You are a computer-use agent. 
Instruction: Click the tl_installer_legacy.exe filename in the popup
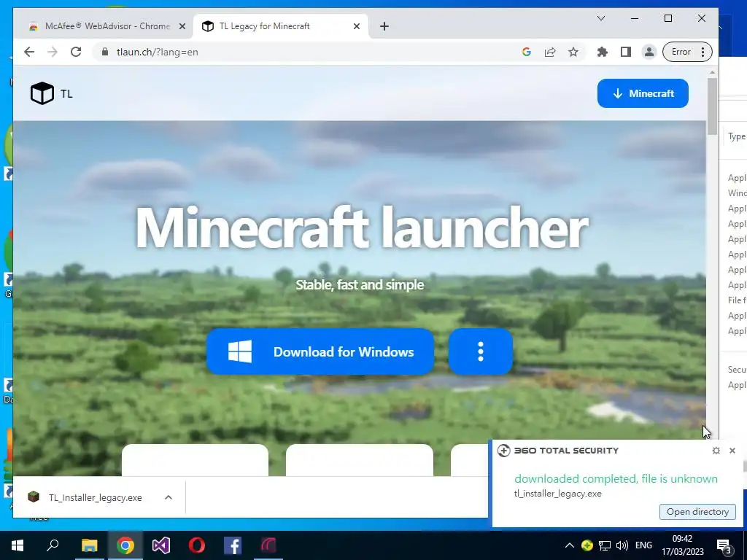(557, 494)
